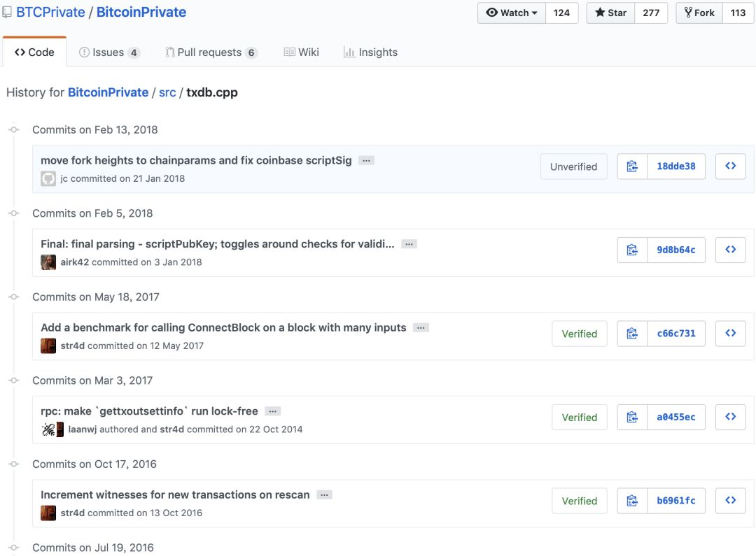View the 113 forks count

[x=738, y=13]
